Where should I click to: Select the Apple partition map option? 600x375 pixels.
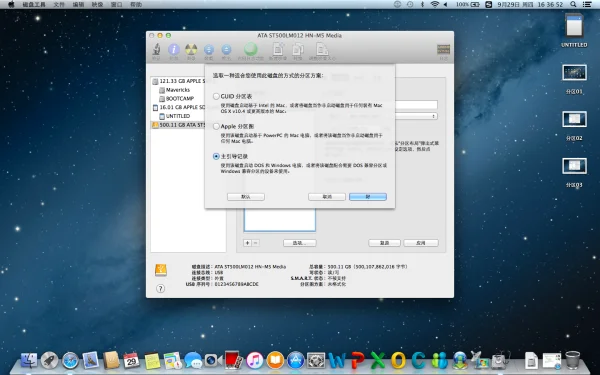(x=216, y=126)
